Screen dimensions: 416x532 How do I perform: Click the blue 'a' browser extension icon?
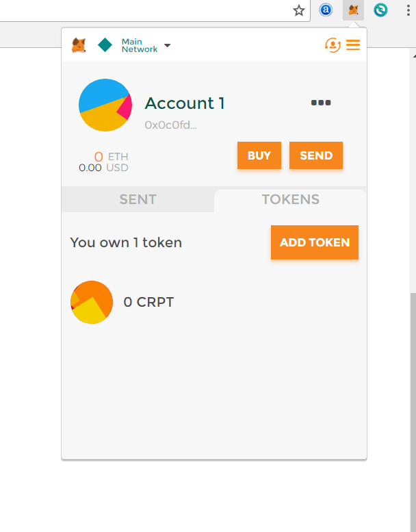tap(326, 10)
